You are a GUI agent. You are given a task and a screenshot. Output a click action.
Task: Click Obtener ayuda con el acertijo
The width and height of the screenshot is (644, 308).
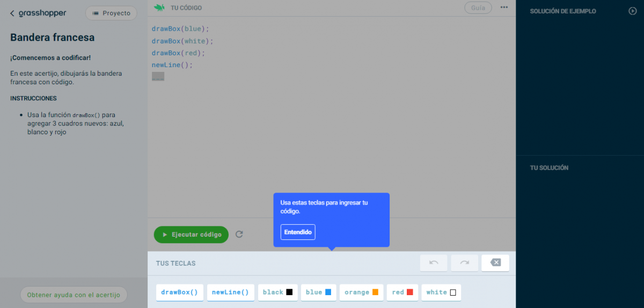[74, 295]
